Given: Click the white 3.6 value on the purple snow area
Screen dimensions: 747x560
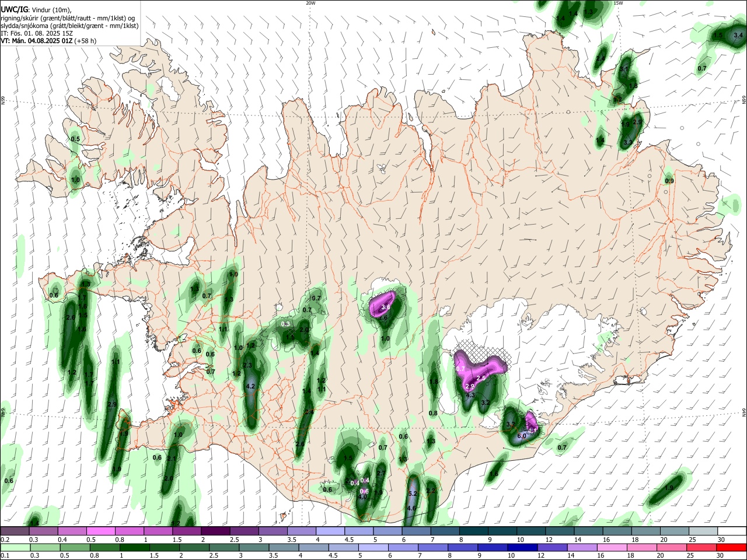Looking at the screenshot, I should [x=385, y=307].
